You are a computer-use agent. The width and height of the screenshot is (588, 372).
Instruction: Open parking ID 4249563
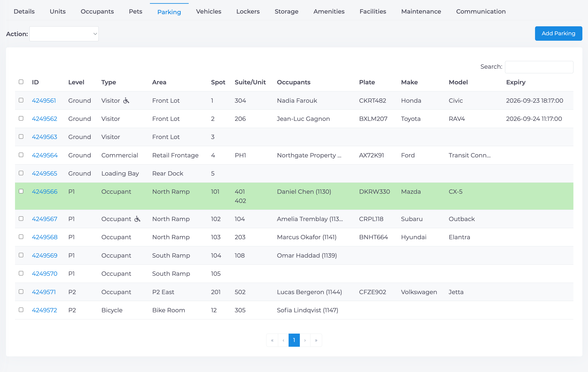point(44,137)
